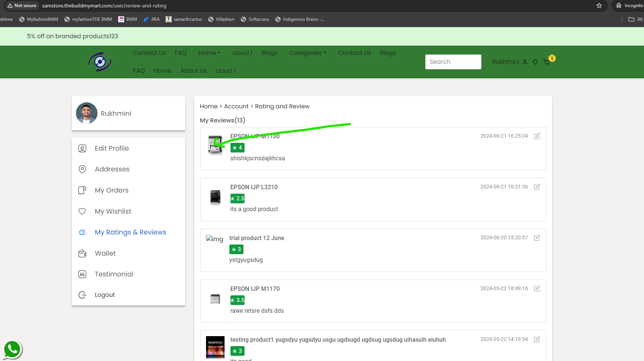Open the Wallet page

tap(105, 253)
